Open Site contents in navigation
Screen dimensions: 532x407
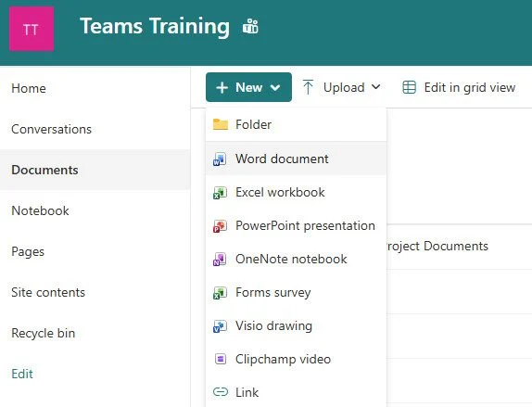click(x=48, y=292)
